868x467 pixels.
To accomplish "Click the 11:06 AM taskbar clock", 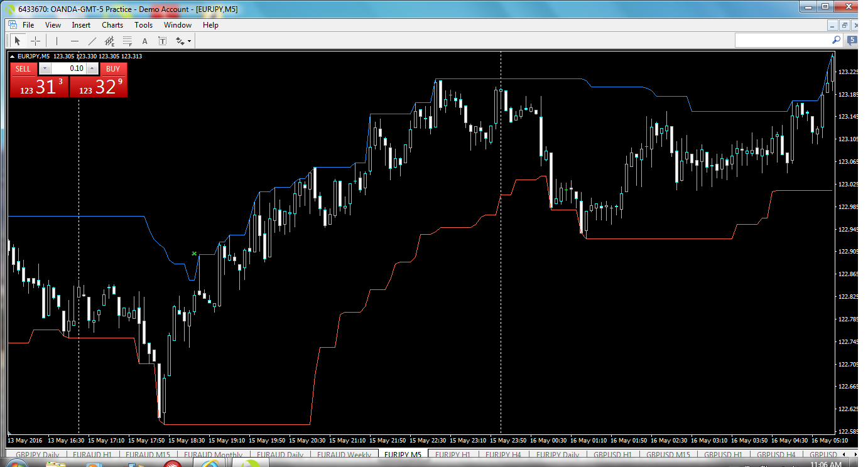I will point(826,464).
